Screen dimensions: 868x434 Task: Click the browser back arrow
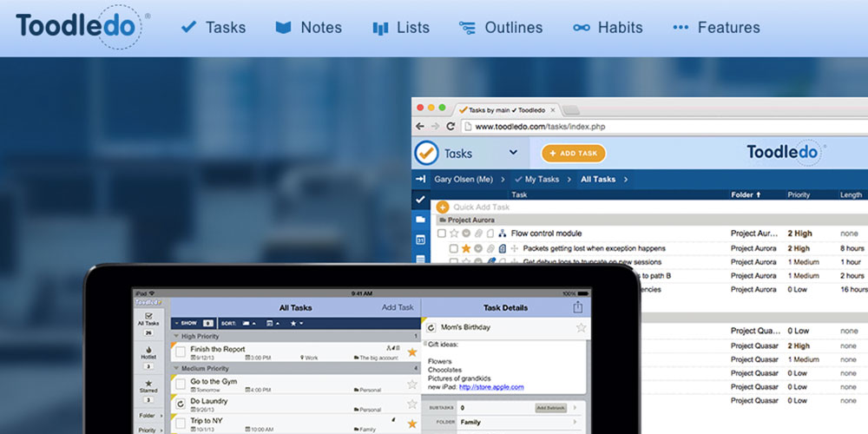point(420,126)
